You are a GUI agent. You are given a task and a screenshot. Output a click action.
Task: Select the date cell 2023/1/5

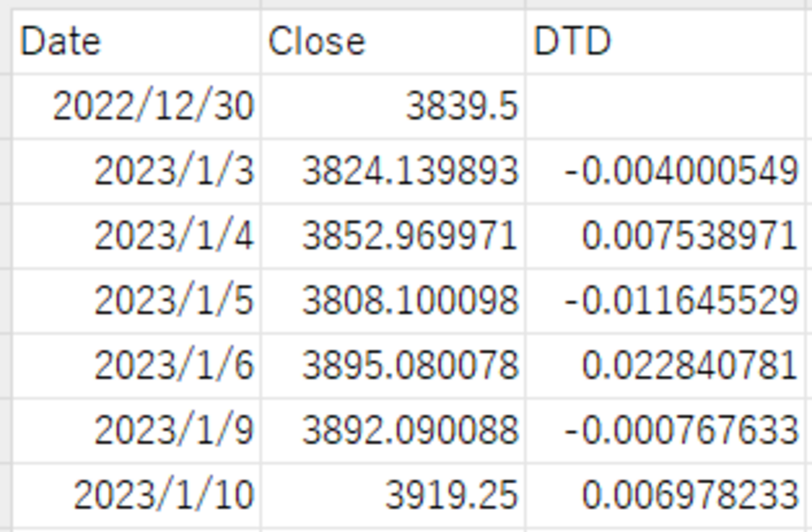pos(136,301)
